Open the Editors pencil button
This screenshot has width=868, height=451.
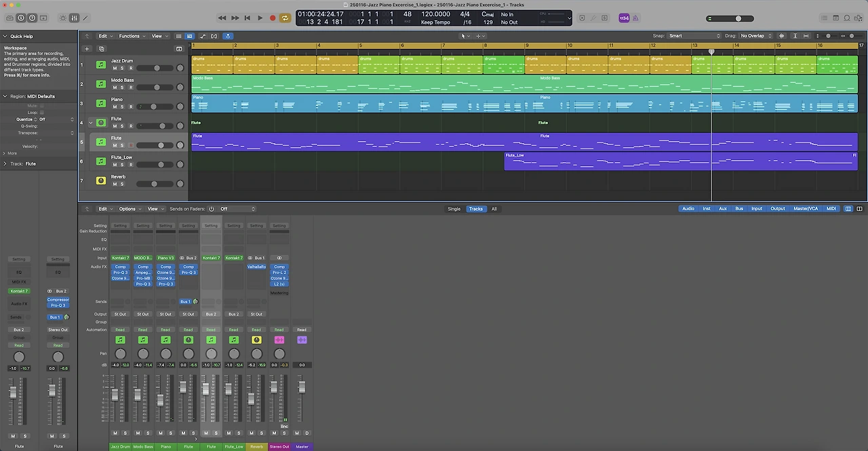(x=85, y=18)
